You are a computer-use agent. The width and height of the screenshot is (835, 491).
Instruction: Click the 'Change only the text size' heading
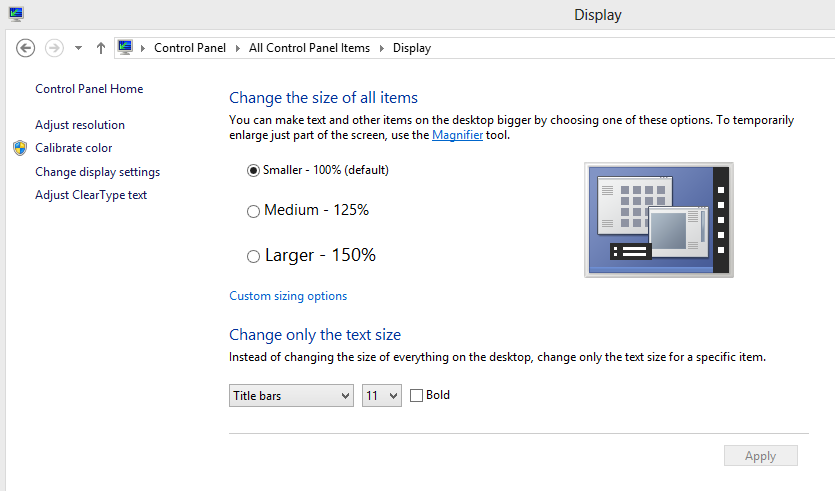[x=315, y=335]
